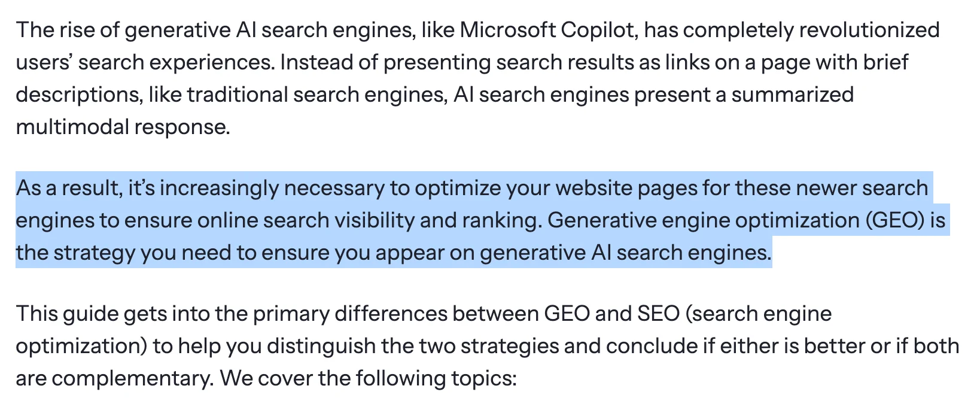Image resolution: width=980 pixels, height=407 pixels.
Task: Click the highlighted phrase "Generative engine optimization"
Action: pos(704,220)
